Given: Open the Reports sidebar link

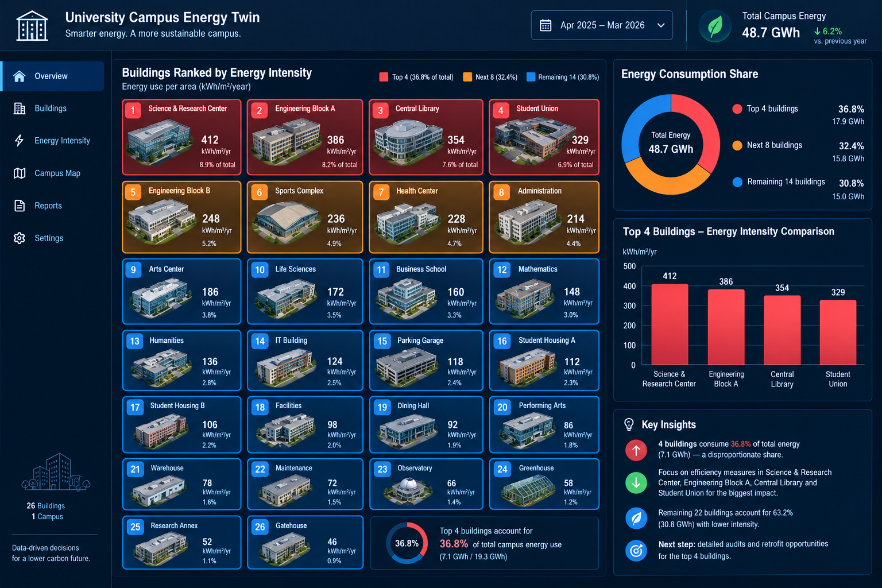Looking at the screenshot, I should pos(53,206).
